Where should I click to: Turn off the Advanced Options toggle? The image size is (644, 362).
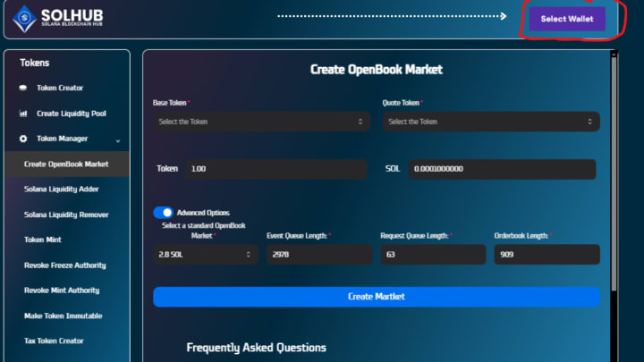point(163,213)
